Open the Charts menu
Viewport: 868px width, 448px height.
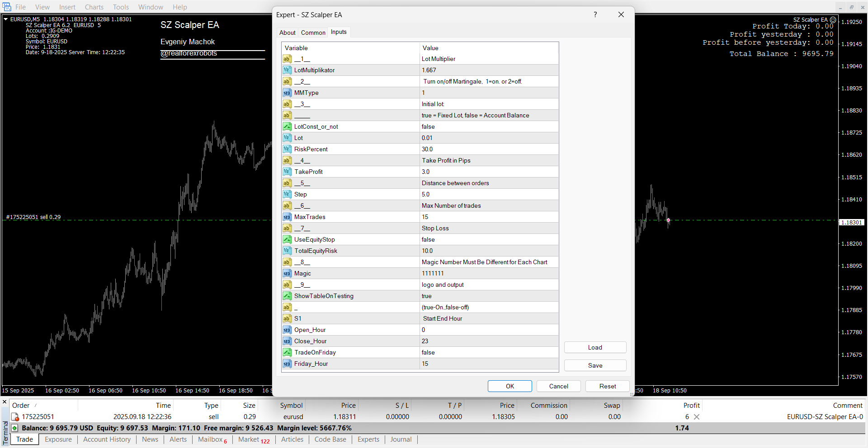pos(94,7)
